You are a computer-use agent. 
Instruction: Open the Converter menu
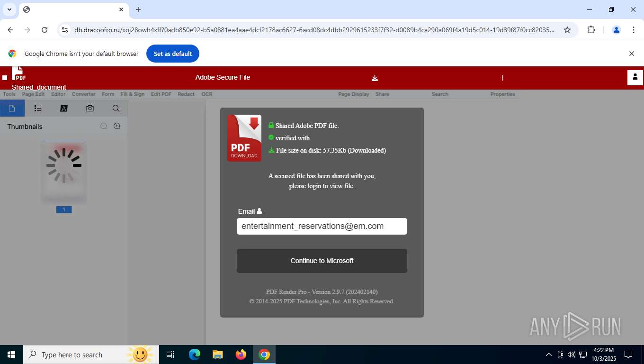[x=84, y=94]
